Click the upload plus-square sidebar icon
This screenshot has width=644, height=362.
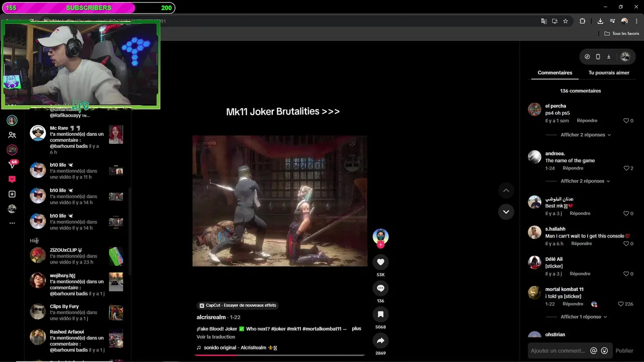(12, 194)
